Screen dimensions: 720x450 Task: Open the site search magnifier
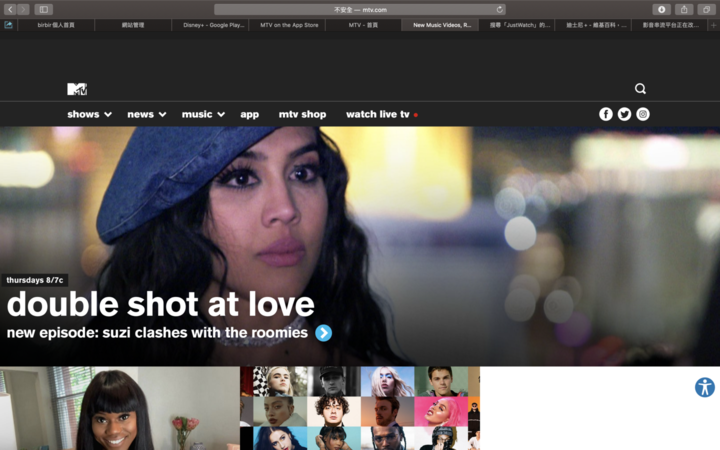640,89
